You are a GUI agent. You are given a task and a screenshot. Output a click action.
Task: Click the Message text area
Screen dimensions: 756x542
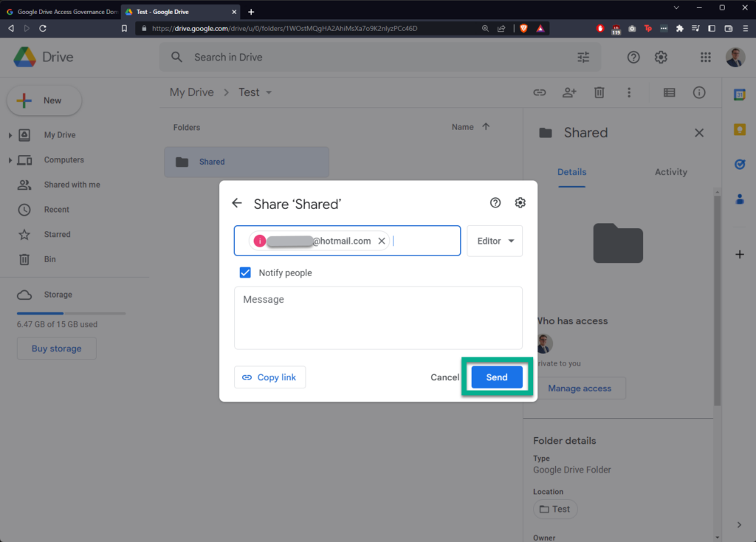click(x=378, y=318)
